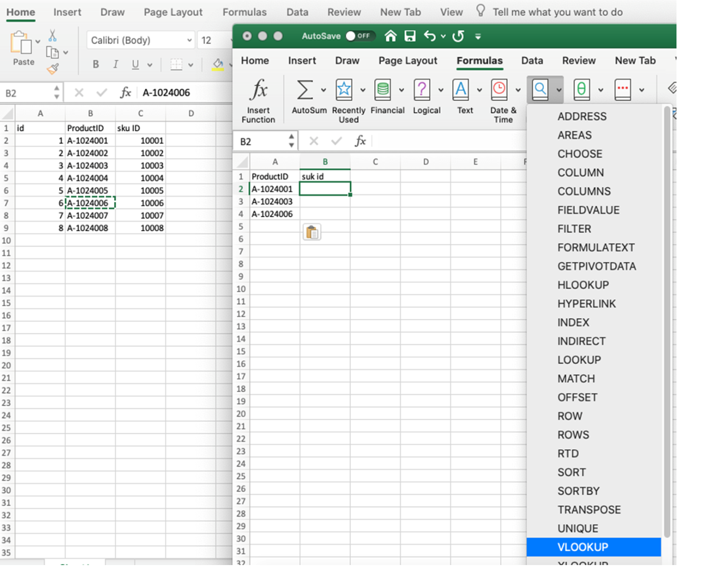Click the Cut scissors icon

click(52, 35)
